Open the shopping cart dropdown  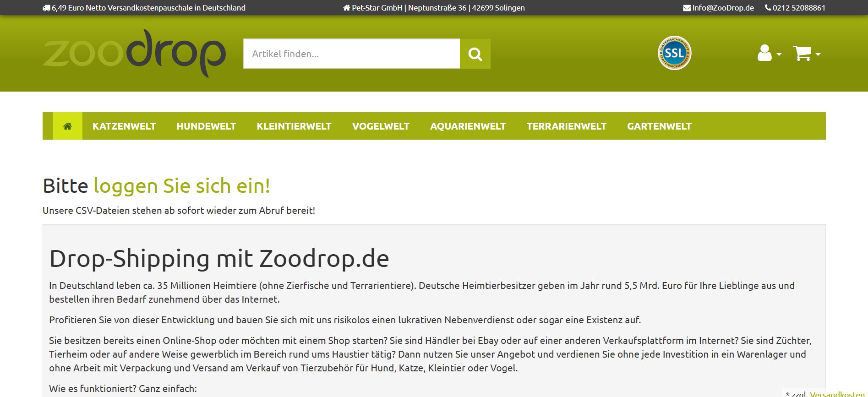point(807,54)
